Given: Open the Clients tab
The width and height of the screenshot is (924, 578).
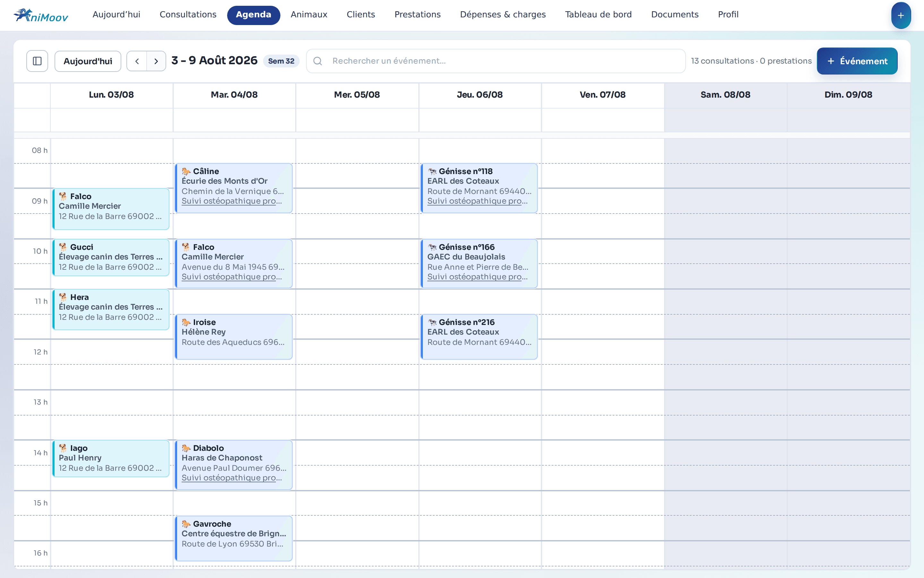Looking at the screenshot, I should coord(361,14).
